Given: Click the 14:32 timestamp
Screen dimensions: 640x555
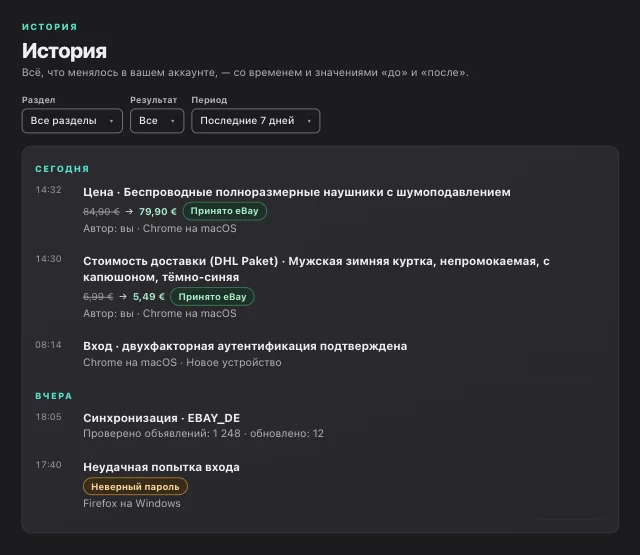Looking at the screenshot, I should 48,190.
